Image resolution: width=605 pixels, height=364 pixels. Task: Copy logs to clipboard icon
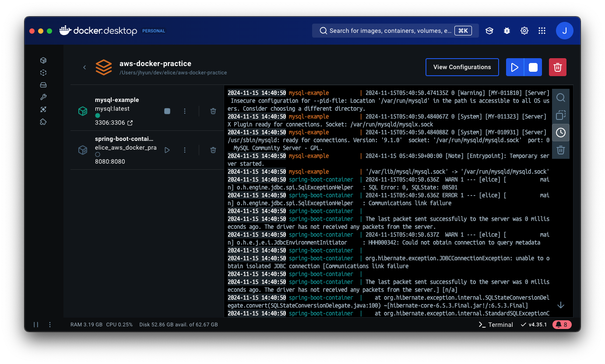click(561, 115)
